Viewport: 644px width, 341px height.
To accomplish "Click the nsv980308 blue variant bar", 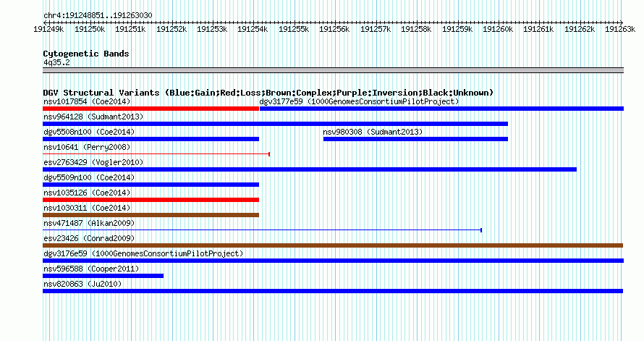I will 415,139.
